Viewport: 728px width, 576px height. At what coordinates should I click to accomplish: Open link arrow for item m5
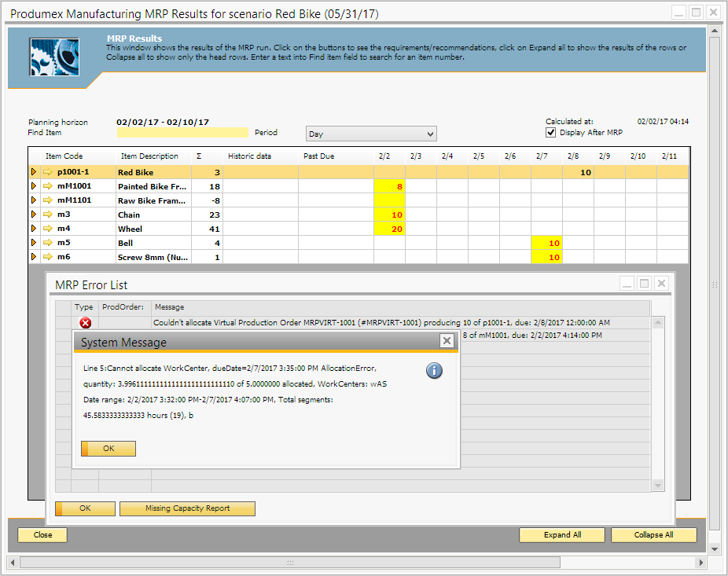47,243
